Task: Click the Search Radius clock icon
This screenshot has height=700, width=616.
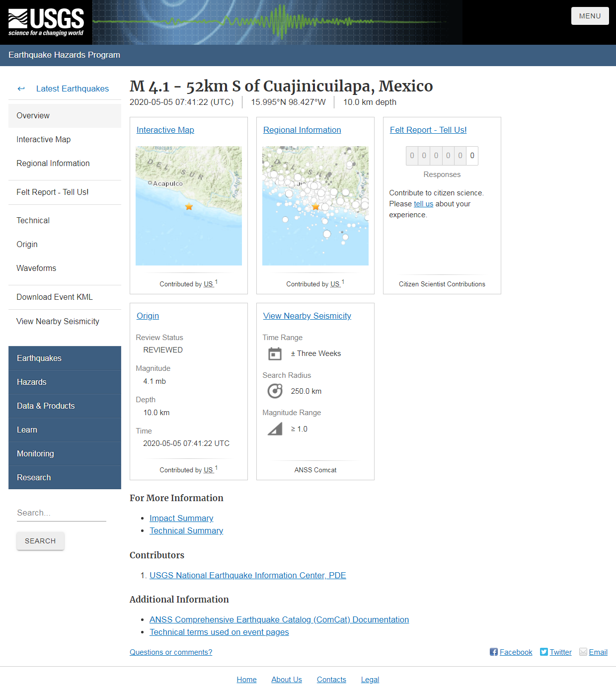Action: [x=275, y=391]
